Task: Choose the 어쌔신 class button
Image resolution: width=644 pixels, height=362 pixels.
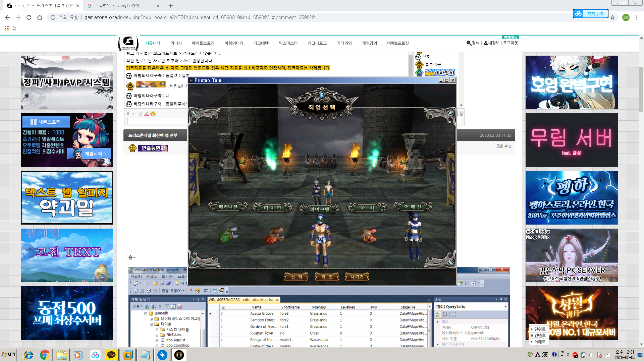Action: [413, 207]
